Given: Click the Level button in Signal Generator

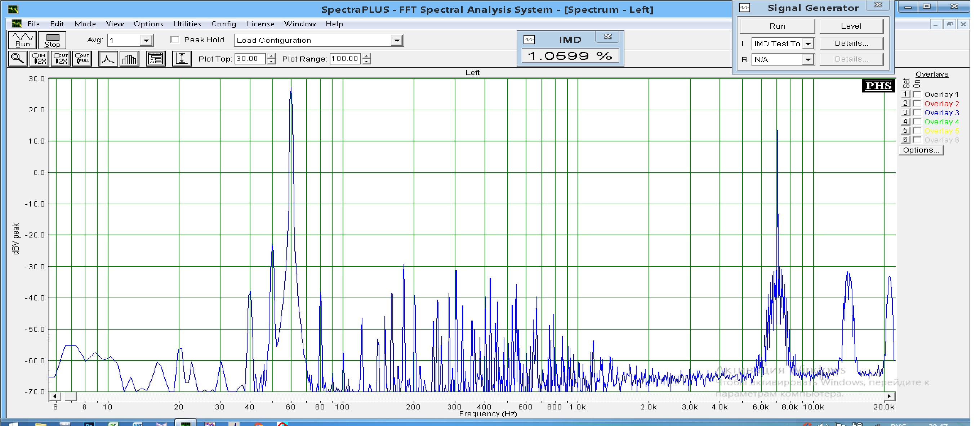Looking at the screenshot, I should pos(851,26).
